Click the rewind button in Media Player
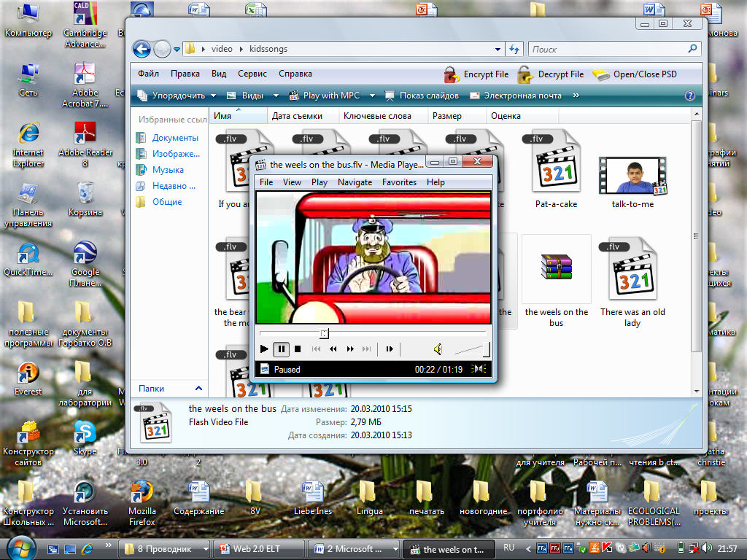Viewport: 747px width, 560px height. pos(333,349)
